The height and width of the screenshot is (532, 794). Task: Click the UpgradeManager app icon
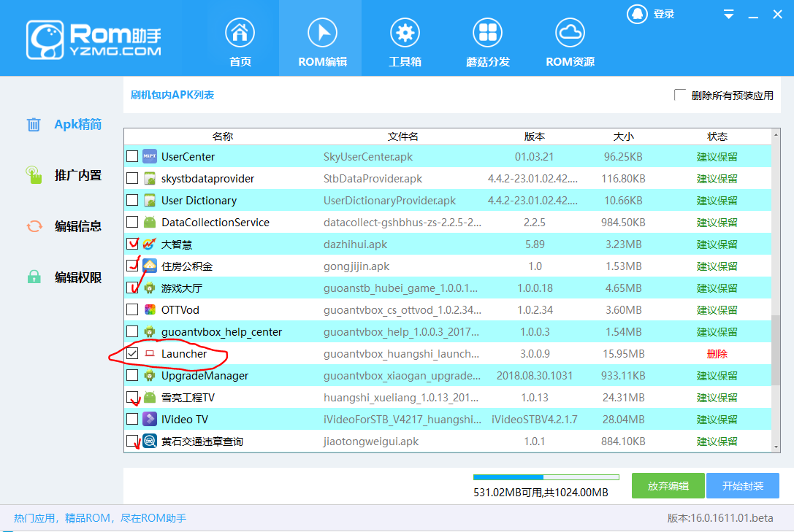tap(150, 375)
